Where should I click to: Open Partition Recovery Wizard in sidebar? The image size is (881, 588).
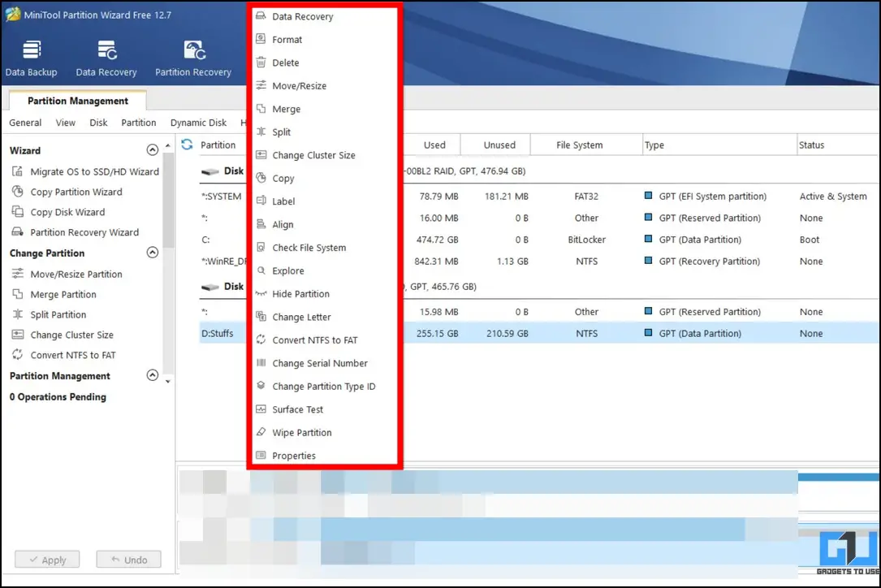[76, 232]
